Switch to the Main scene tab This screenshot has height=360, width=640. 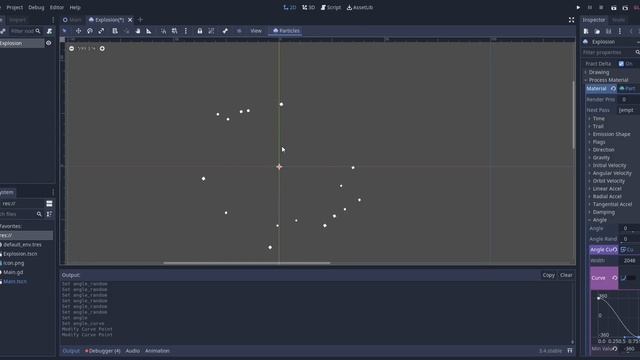(x=72, y=20)
